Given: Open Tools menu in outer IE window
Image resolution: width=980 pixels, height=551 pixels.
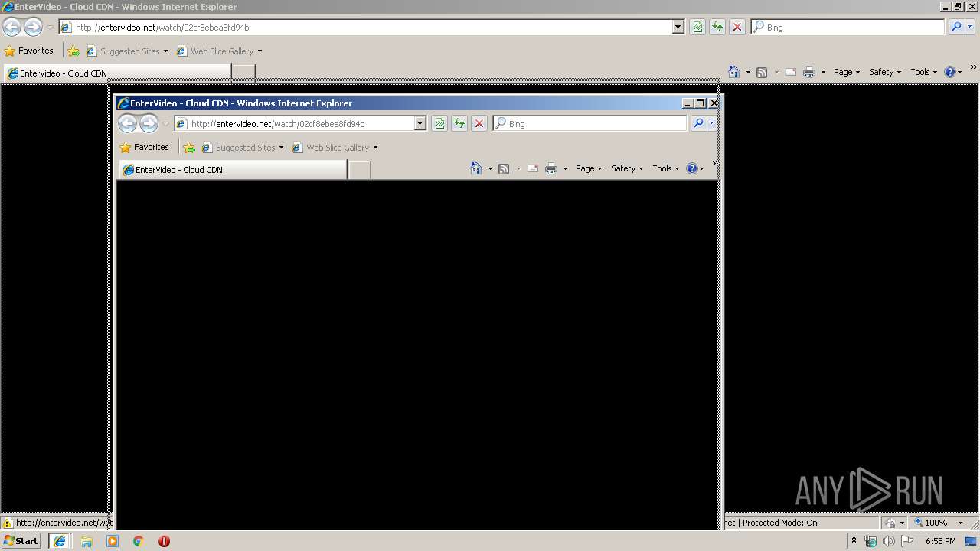Looking at the screenshot, I should click(x=923, y=72).
